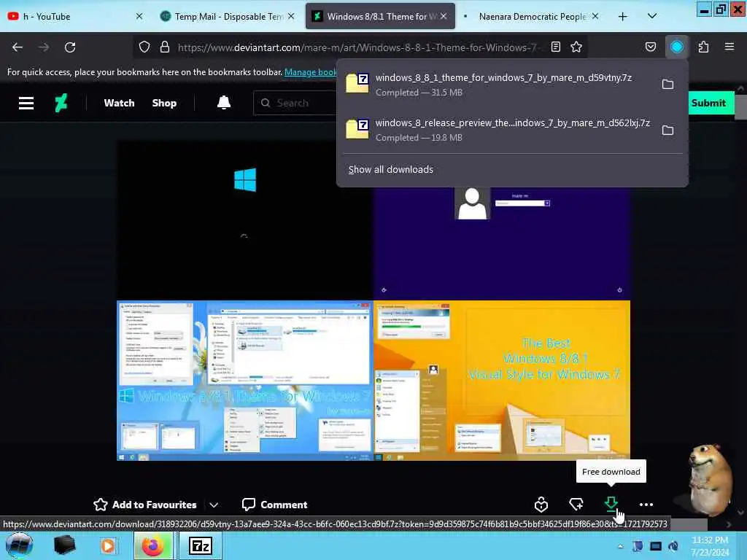Screen dimensions: 747x560
Task: Open the shield tracking protection icon
Action: 144,47
